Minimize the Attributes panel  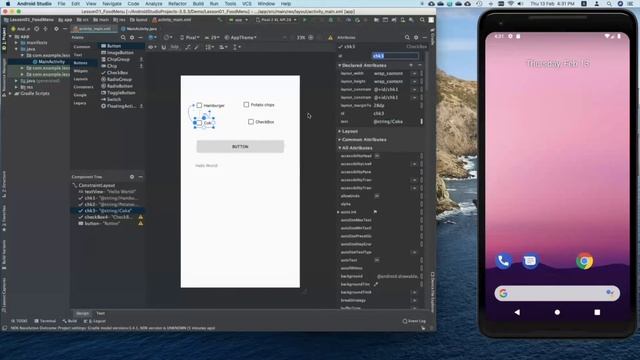424,38
